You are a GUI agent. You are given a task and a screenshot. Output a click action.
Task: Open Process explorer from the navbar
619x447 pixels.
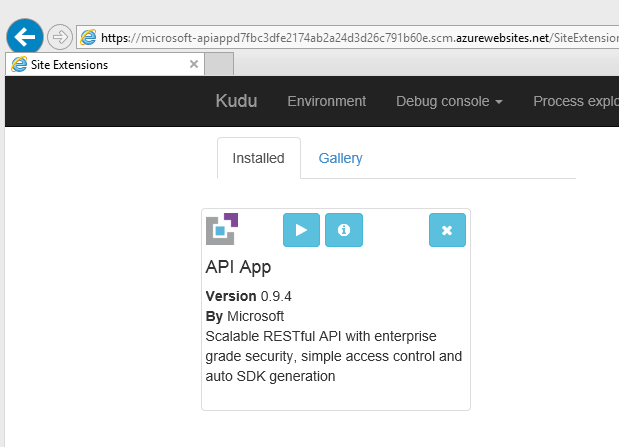tap(575, 101)
